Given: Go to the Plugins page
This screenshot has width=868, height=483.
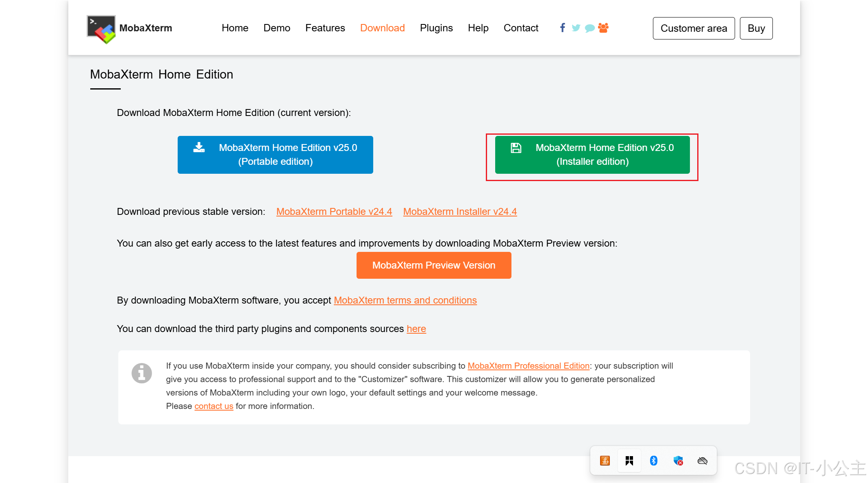Looking at the screenshot, I should [436, 28].
